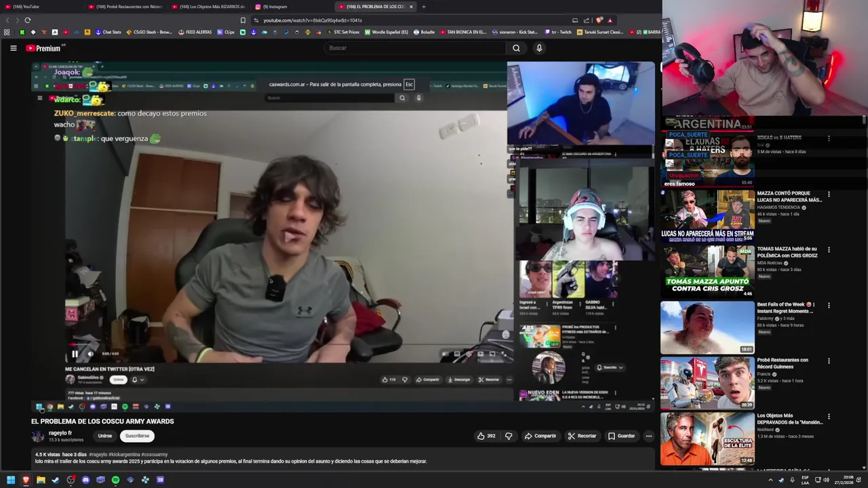The image size is (868, 488).
Task: Click the Buscar search field
Action: 415,48
